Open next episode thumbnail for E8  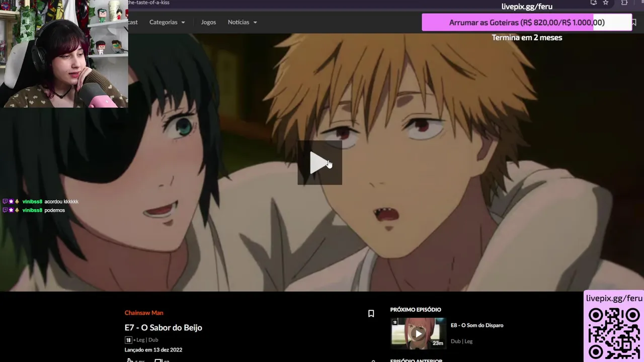[418, 333]
